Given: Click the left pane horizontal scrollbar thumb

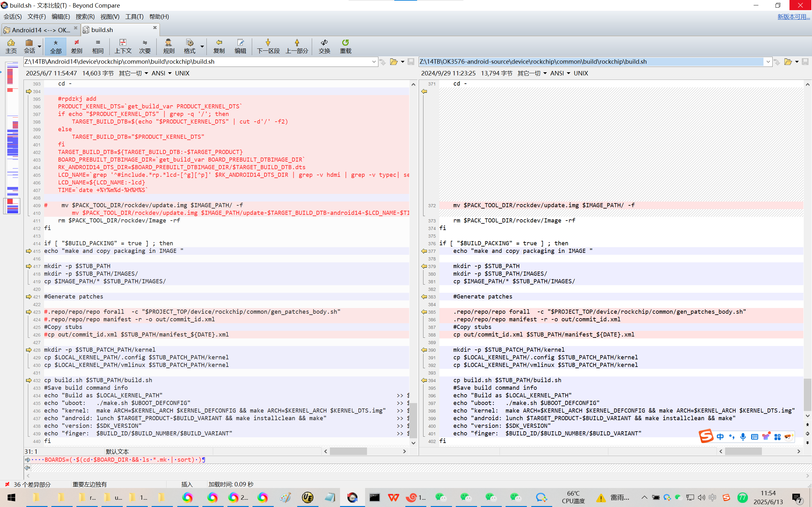Looking at the screenshot, I should click(348, 451).
